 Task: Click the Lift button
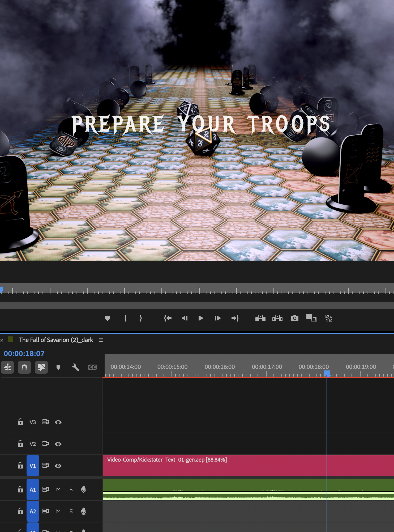point(260,318)
